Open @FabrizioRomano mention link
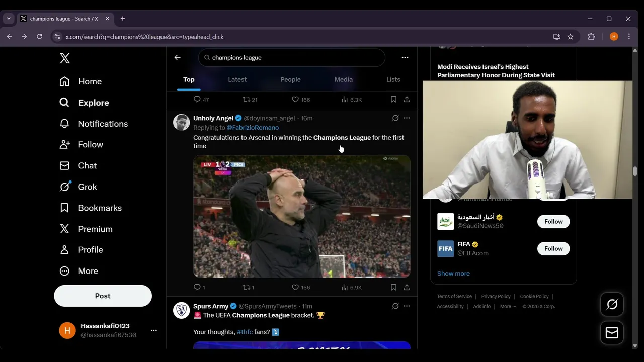644x362 pixels. tap(253, 128)
